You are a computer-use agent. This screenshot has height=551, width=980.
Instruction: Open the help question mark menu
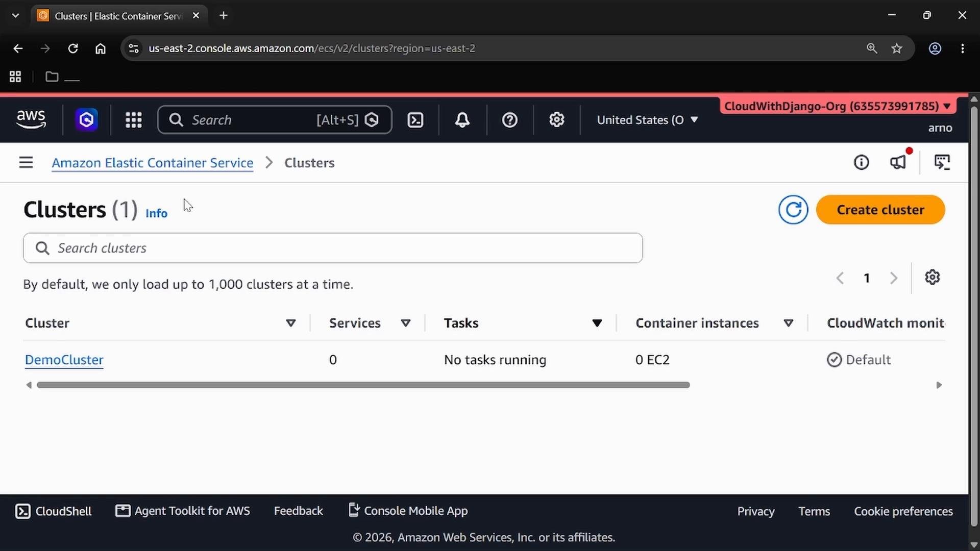(510, 120)
